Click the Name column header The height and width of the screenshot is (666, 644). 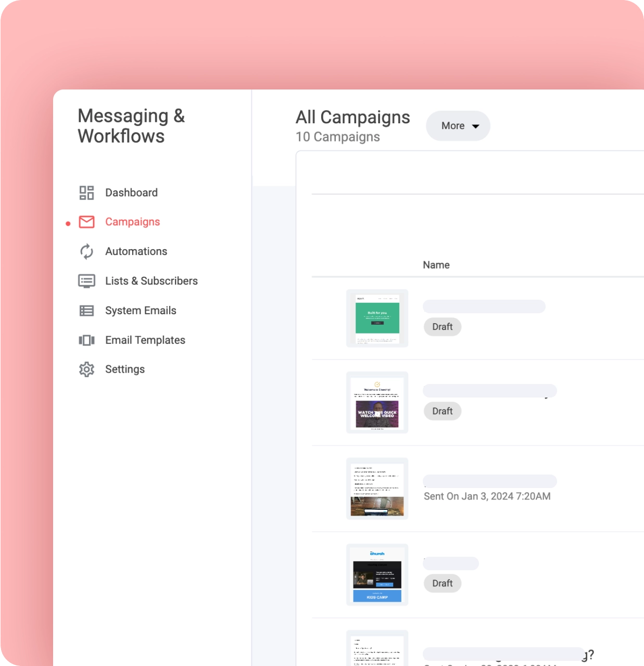tap(436, 265)
